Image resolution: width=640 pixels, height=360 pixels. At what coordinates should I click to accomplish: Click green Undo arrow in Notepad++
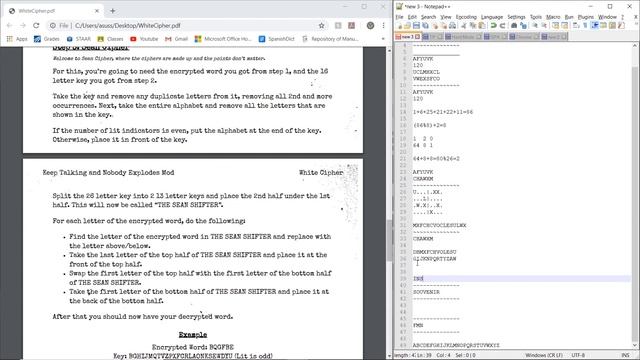coord(493,26)
